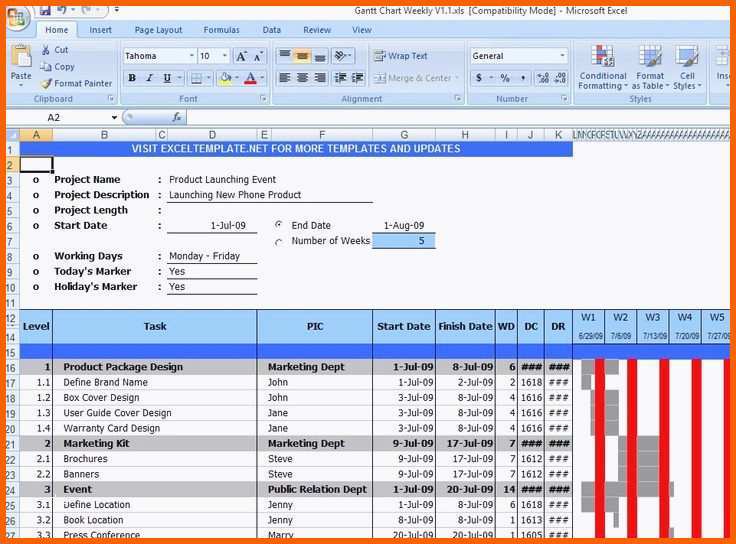Open the Formulas ribbon tab

coord(221,30)
